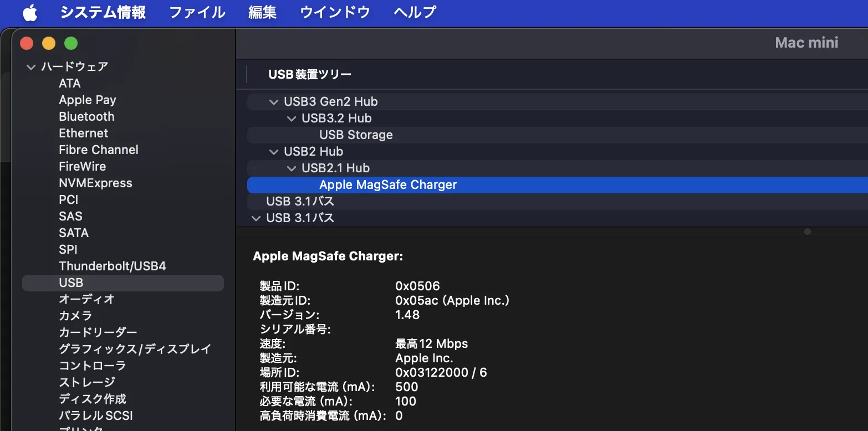Screen dimensions: 868x431
Task: Click the シリアル番号 label
Action: pyautogui.click(x=295, y=330)
